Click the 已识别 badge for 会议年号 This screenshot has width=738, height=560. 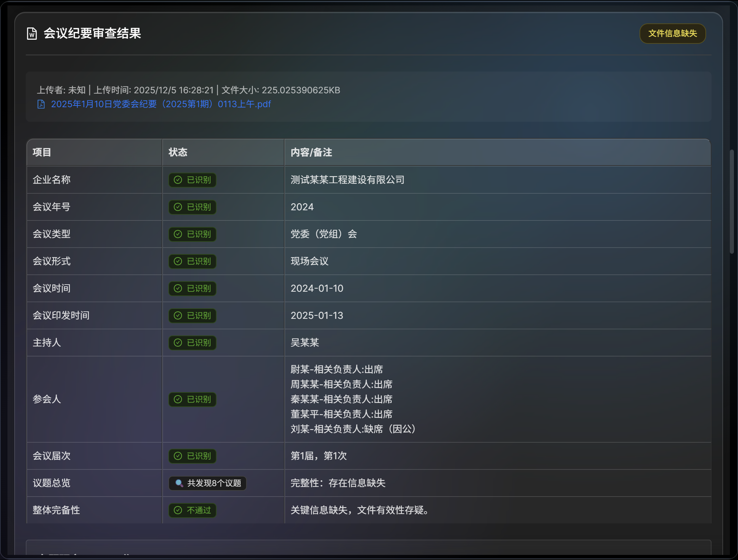[192, 207]
